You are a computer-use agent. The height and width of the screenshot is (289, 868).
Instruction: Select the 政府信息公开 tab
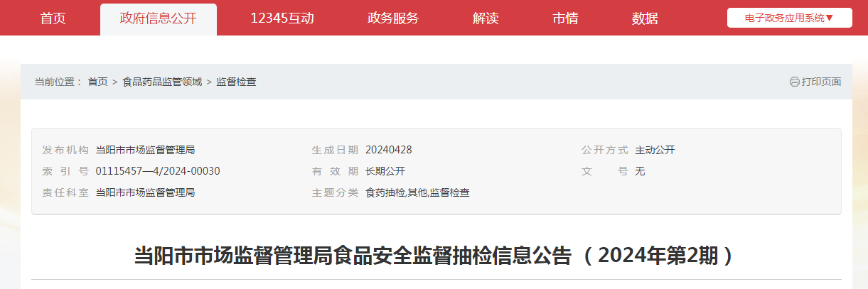(158, 19)
